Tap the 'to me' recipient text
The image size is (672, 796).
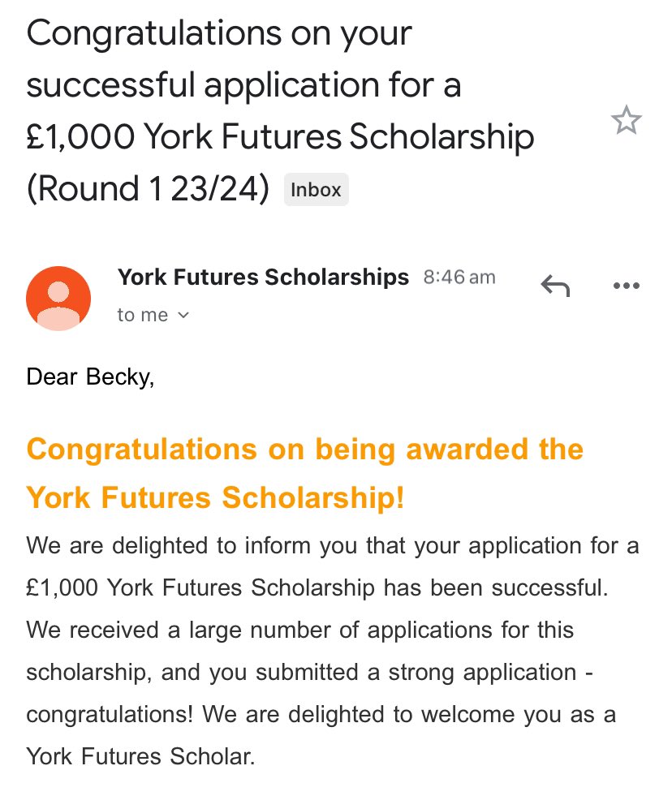point(142,315)
